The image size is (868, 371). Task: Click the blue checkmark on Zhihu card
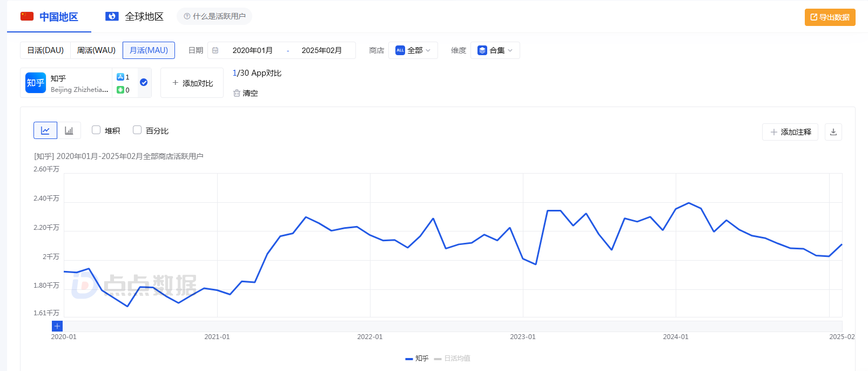click(x=144, y=82)
